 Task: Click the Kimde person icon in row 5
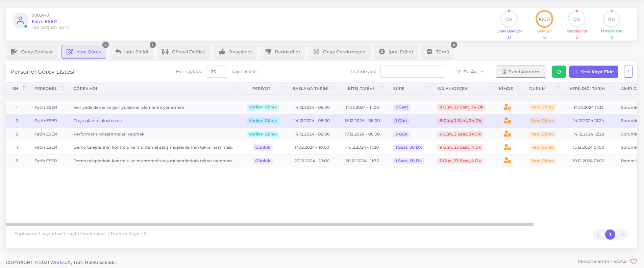point(507,161)
